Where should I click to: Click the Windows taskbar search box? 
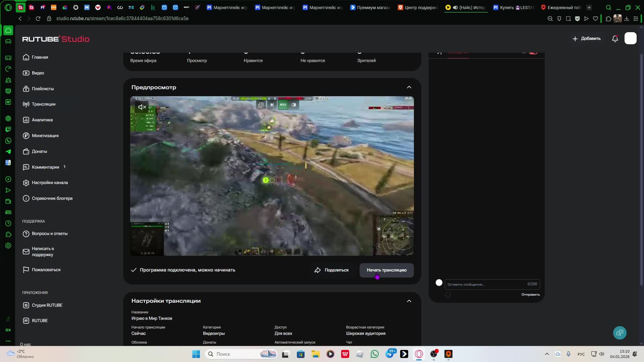tap(241, 354)
